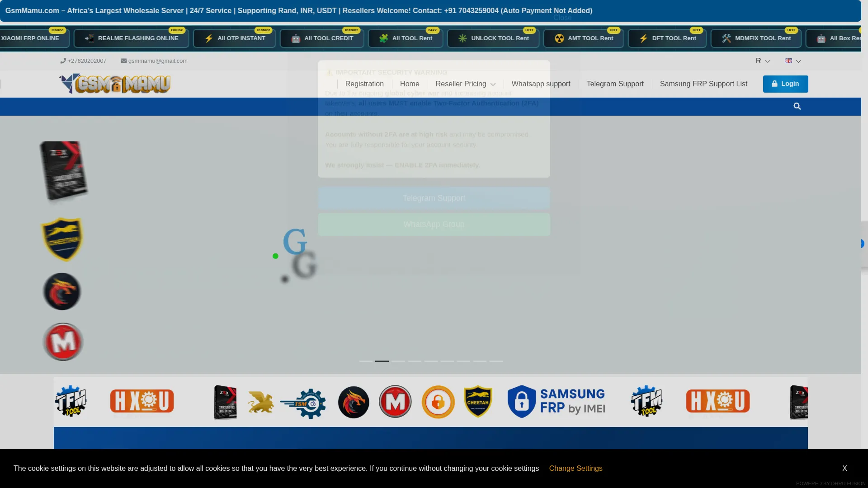
Task: Click the second HXRU orange logo
Action: [x=718, y=401]
